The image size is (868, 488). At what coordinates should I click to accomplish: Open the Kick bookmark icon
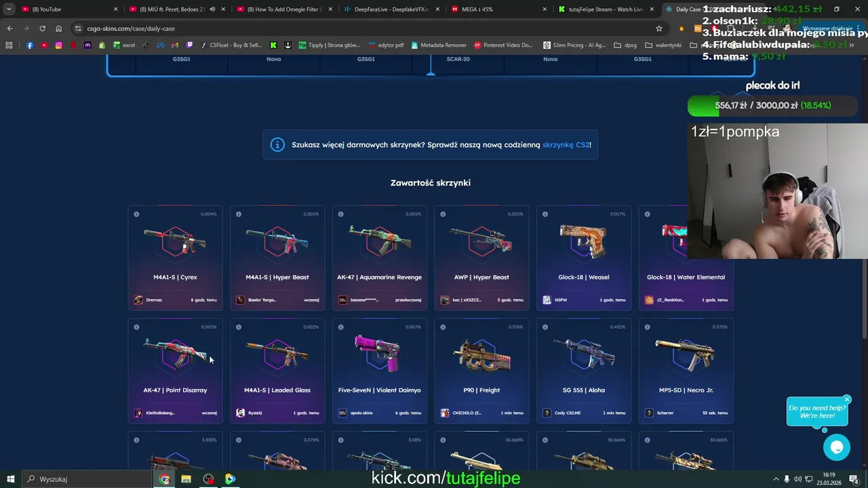tap(273, 45)
